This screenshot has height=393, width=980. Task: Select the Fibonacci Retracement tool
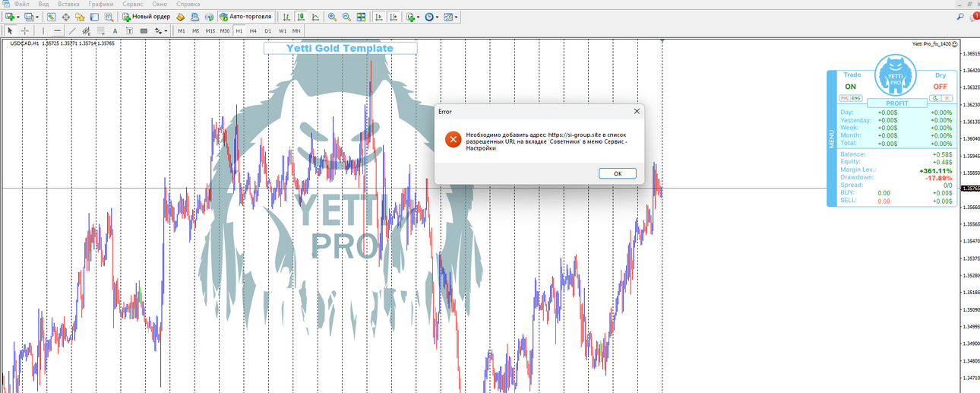(x=100, y=31)
